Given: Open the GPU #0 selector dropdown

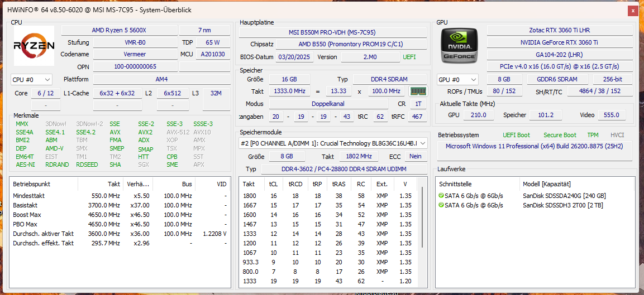Looking at the screenshot, I should pos(457,80).
